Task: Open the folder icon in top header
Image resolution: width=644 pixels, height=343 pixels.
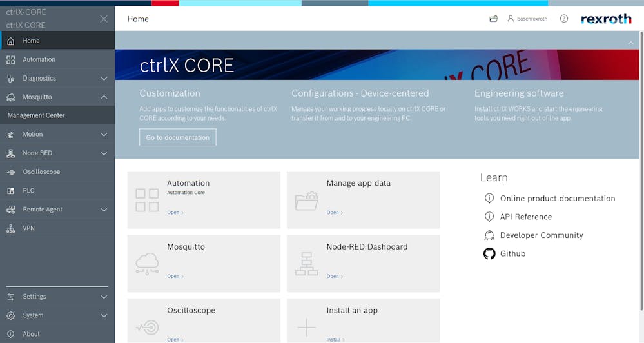Action: pos(494,19)
